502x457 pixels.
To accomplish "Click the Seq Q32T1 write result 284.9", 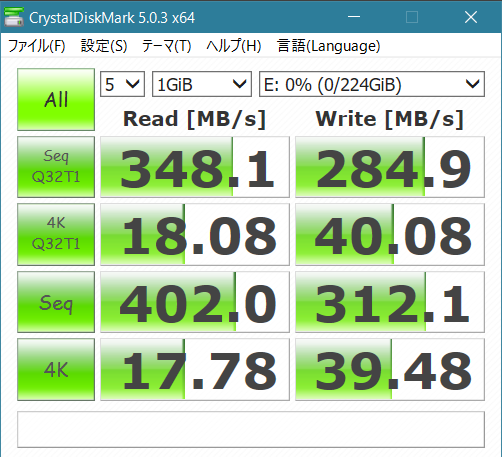I will tap(390, 167).
